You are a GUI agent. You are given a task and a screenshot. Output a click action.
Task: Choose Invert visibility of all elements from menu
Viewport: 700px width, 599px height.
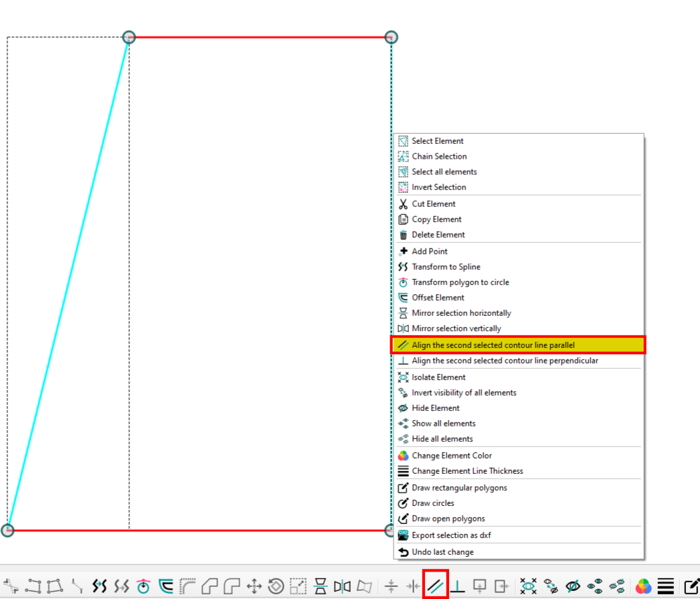[464, 393]
